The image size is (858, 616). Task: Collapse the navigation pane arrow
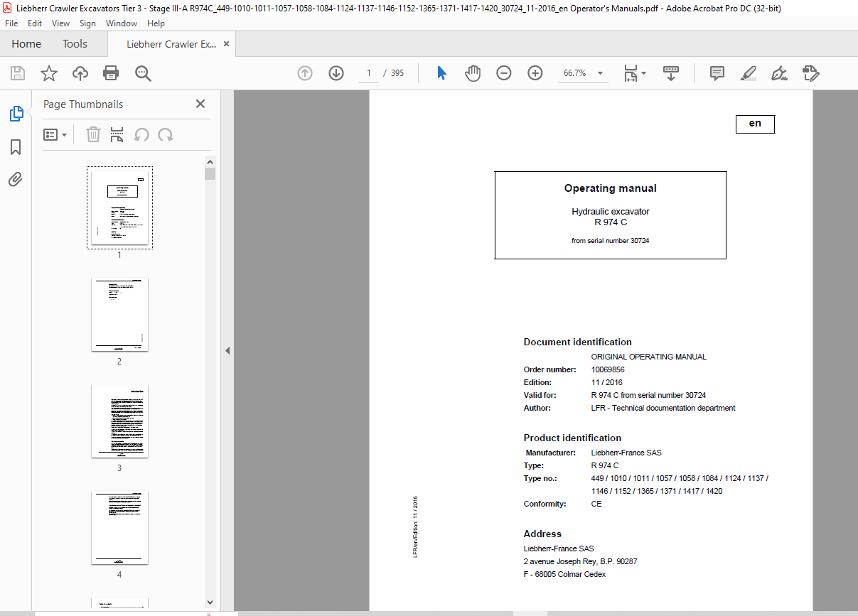[x=227, y=350]
